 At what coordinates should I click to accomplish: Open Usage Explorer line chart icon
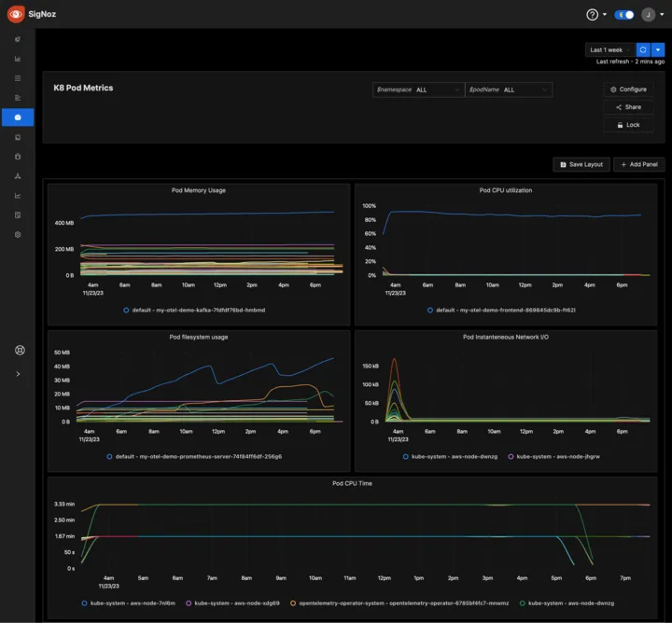pos(18,196)
